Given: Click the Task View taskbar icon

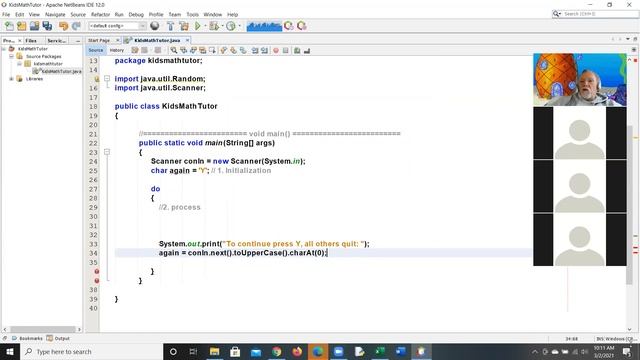Looking at the screenshot, I should click(193, 351).
